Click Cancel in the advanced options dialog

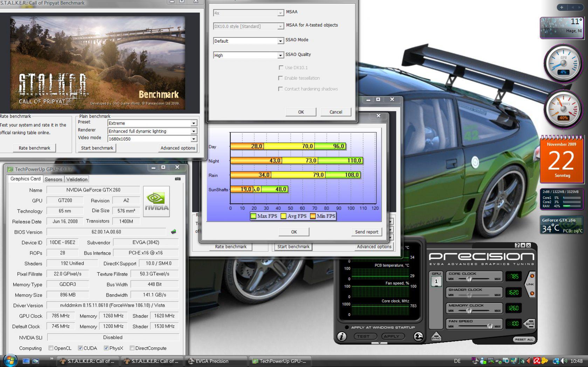pyautogui.click(x=335, y=112)
